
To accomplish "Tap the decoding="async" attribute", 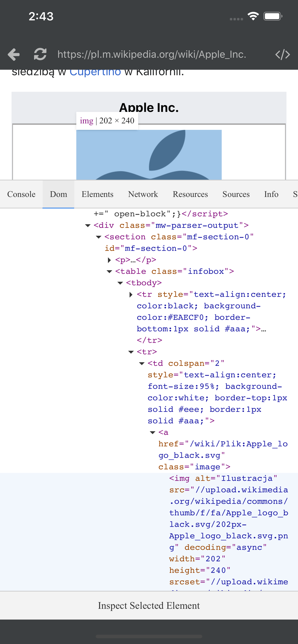I will click(226, 547).
